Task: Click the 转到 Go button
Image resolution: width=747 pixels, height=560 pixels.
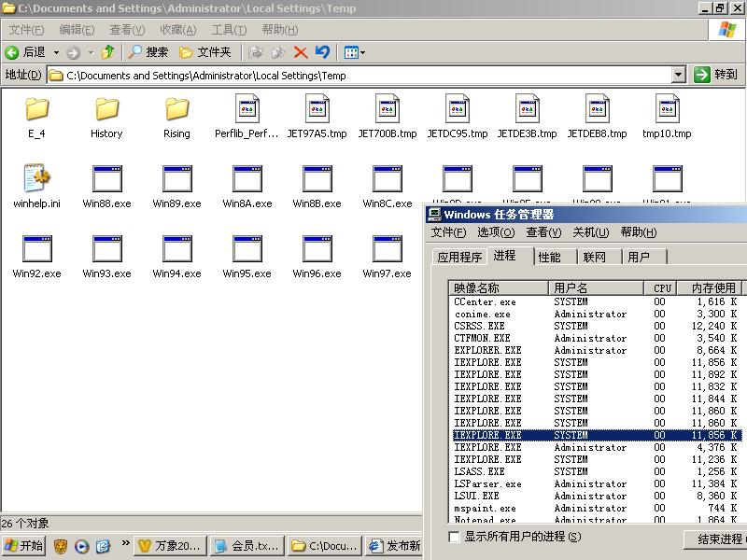Action: pos(716,75)
